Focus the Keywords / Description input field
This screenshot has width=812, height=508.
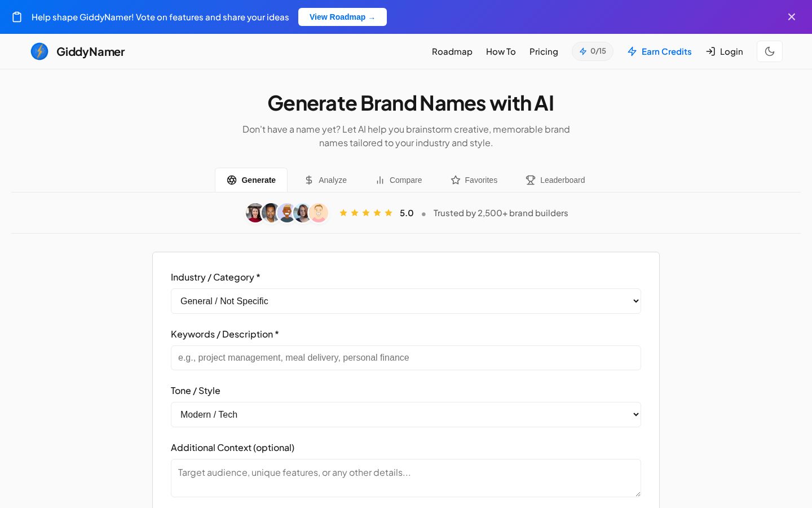pos(406,358)
